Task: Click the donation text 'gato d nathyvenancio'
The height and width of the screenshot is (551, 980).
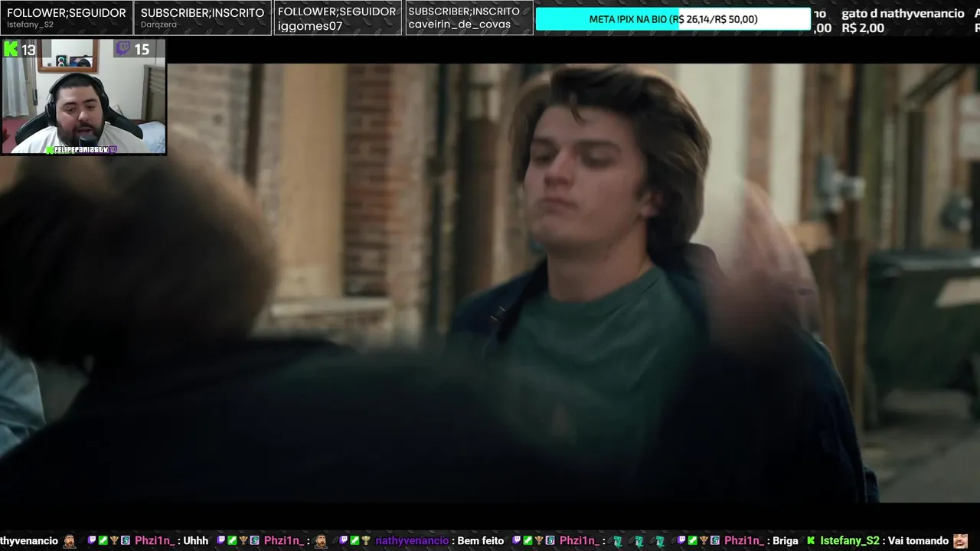Action: pos(903,14)
